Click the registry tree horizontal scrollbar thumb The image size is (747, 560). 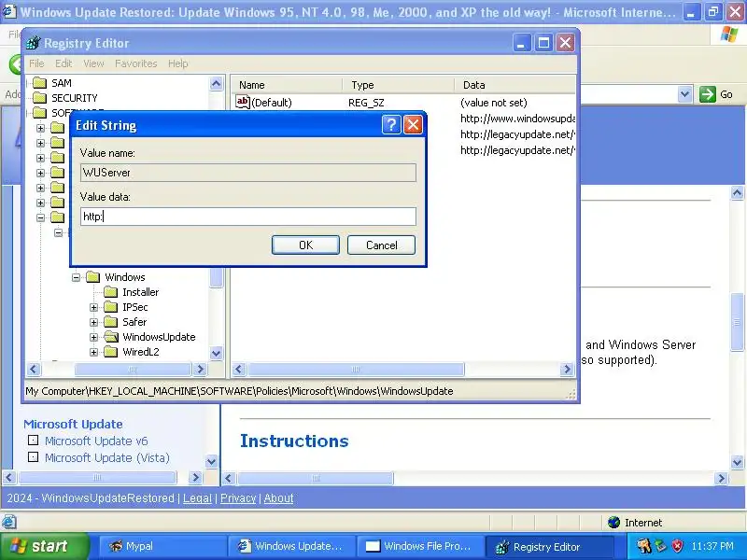pyautogui.click(x=133, y=369)
